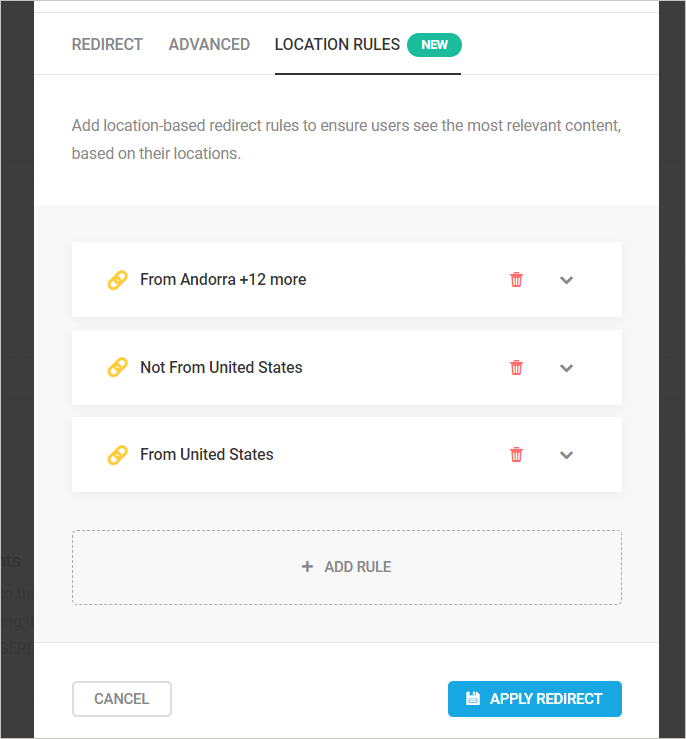Switch to the Redirect tab
The height and width of the screenshot is (739, 686).
click(107, 45)
